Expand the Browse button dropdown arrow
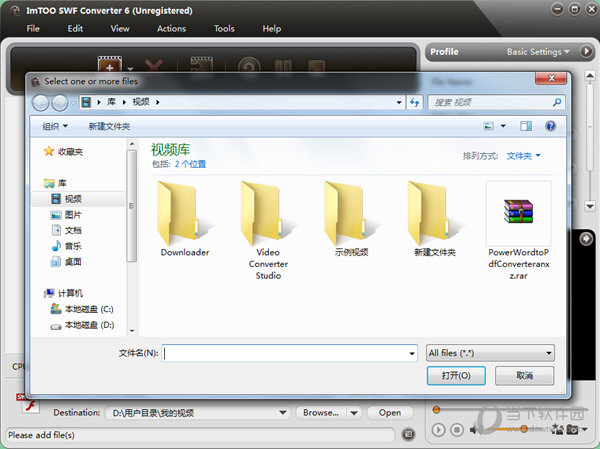600x449 pixels. tap(354, 413)
